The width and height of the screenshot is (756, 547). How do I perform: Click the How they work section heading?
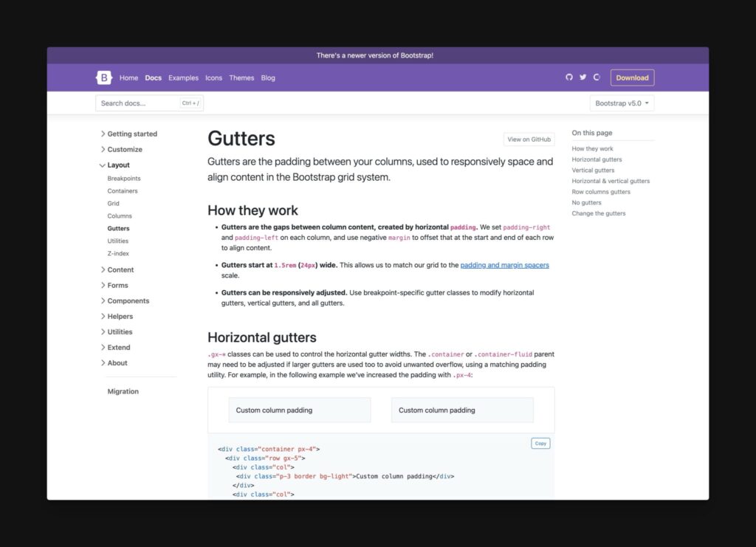252,210
